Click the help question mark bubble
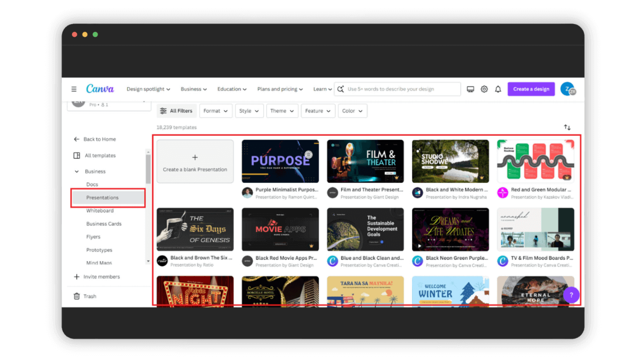The width and height of the screenshot is (644, 362). (x=571, y=295)
